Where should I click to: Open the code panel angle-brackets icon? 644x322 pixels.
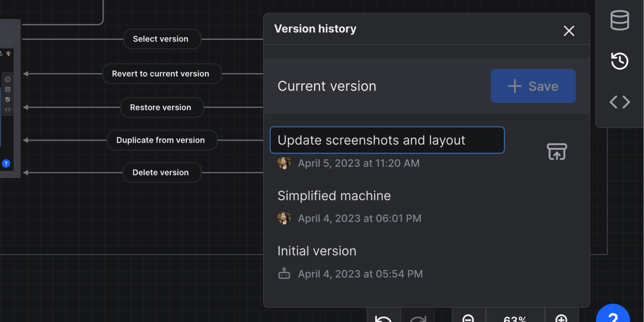click(x=620, y=102)
